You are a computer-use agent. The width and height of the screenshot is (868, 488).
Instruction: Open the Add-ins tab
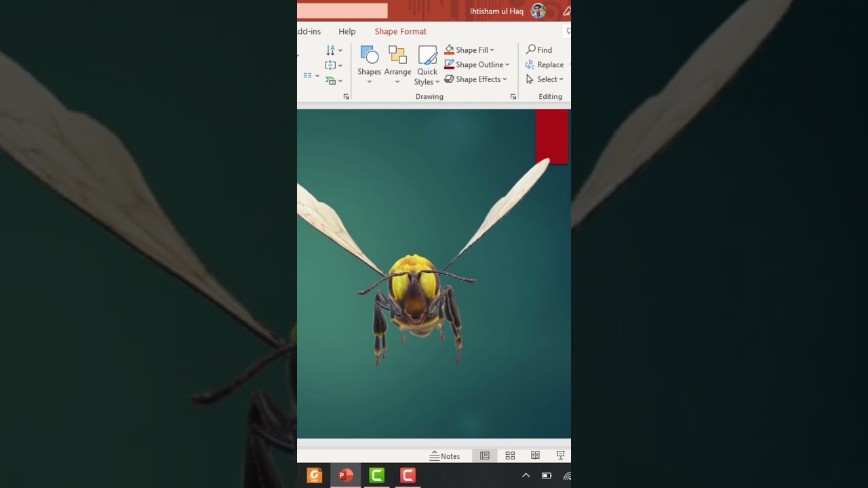309,31
